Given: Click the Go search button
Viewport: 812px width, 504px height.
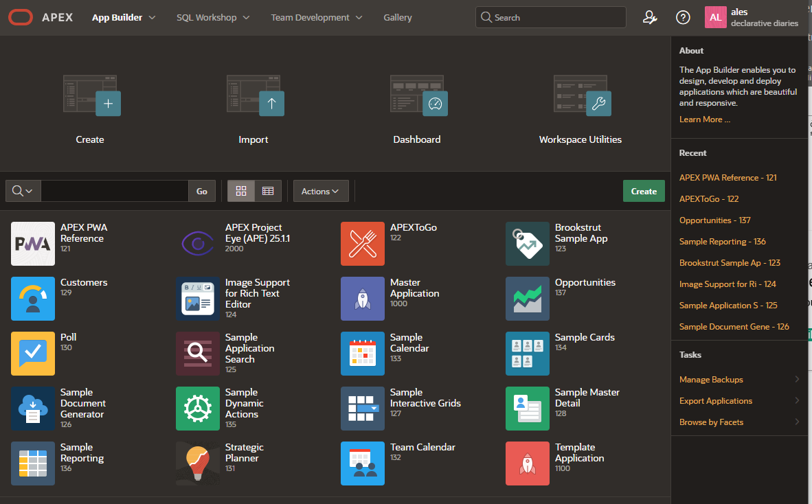Looking at the screenshot, I should click(202, 191).
